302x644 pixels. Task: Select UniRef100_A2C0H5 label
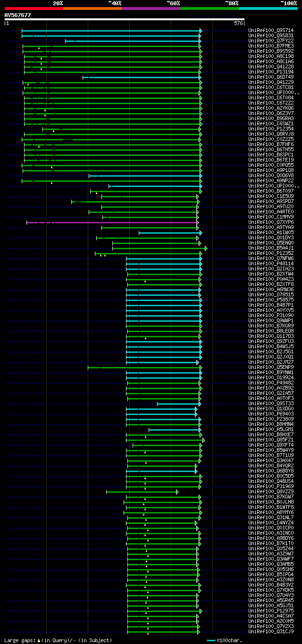pyautogui.click(x=270, y=621)
